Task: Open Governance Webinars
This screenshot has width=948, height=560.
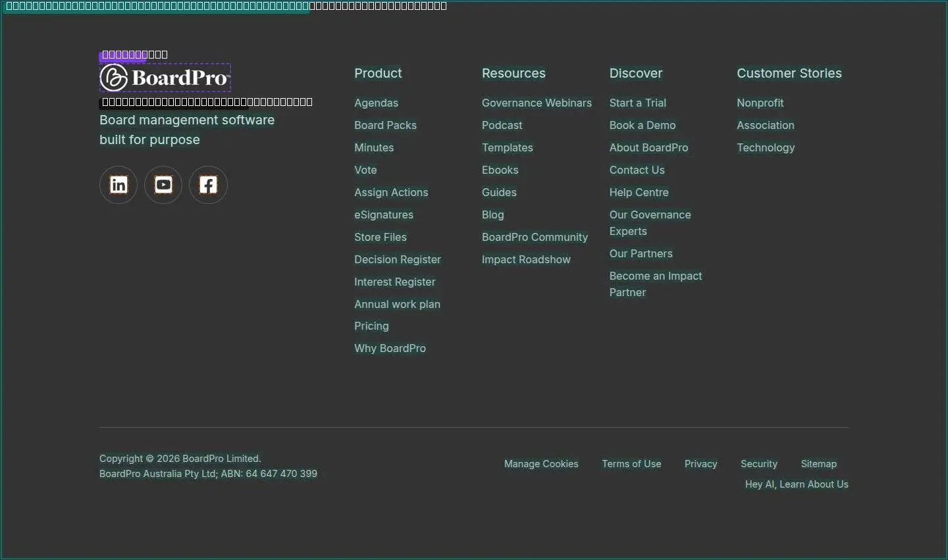Action: pos(537,103)
